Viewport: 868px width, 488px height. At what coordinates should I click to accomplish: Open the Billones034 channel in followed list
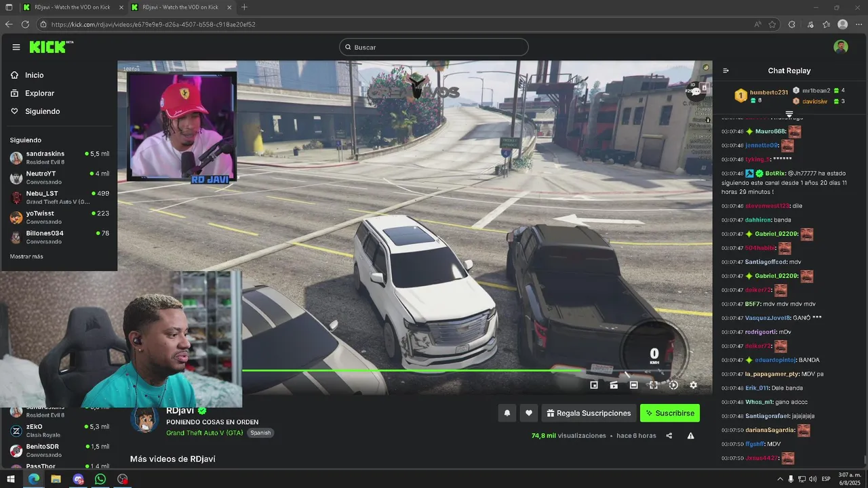[x=59, y=237]
